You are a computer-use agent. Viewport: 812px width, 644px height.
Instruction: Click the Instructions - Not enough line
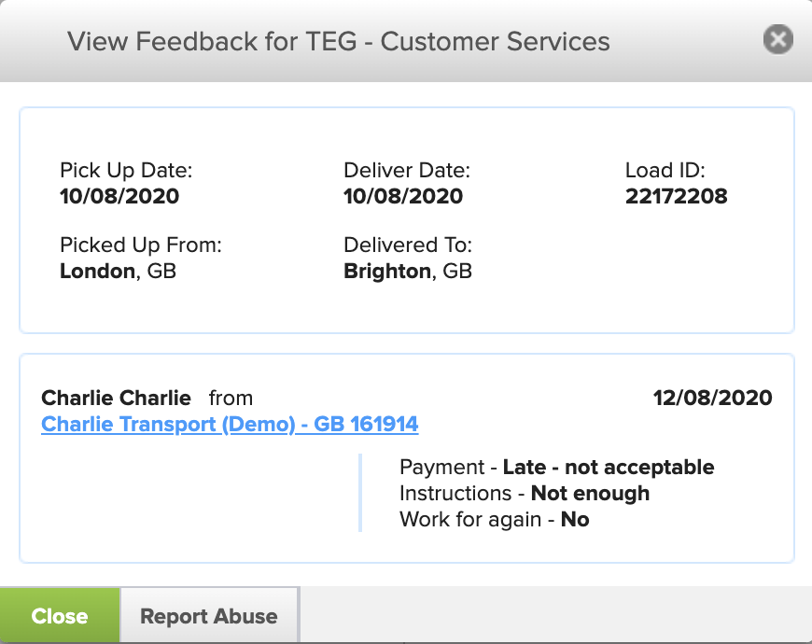[x=524, y=493]
